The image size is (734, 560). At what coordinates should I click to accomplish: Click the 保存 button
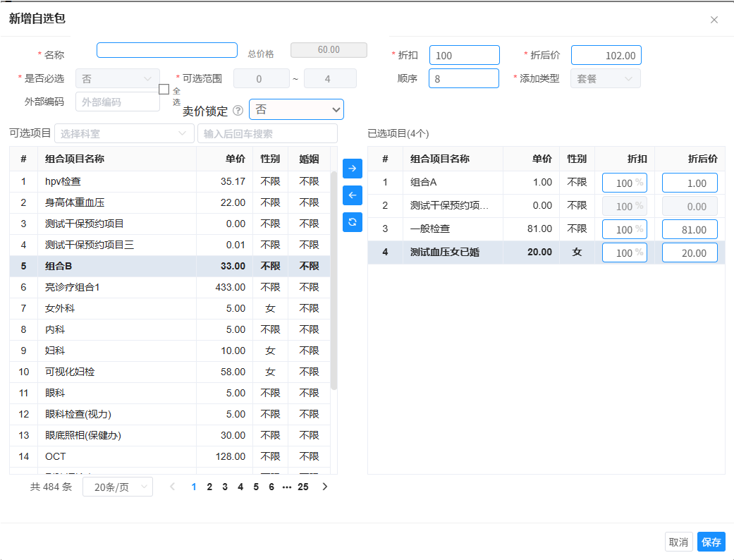(711, 542)
